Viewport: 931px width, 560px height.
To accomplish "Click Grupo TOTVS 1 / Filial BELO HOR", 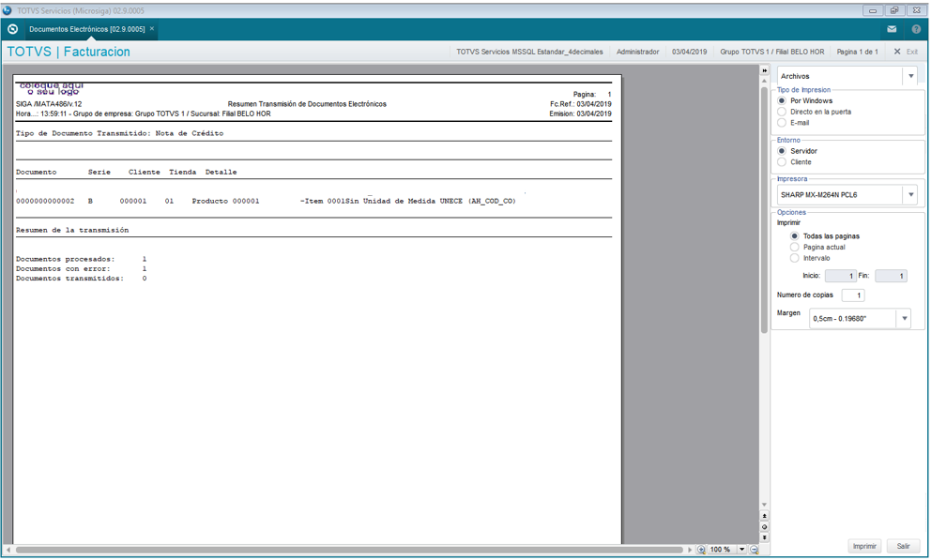I will 771,53.
